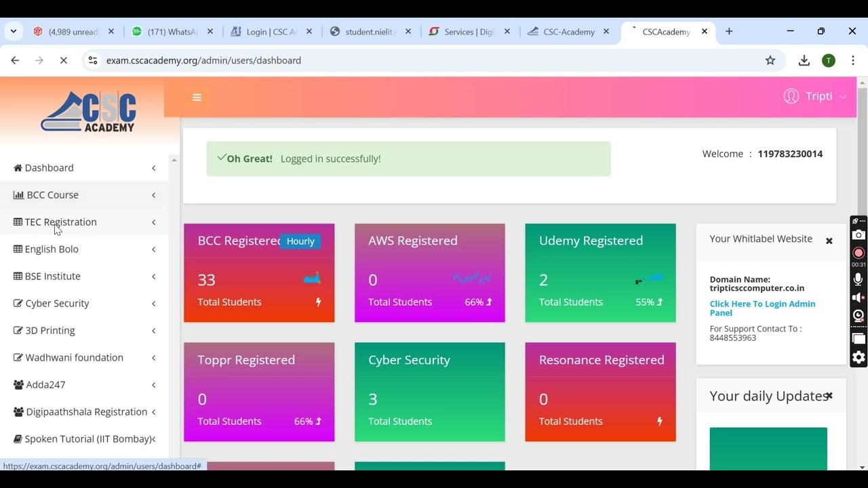The width and height of the screenshot is (868, 488).
Task: Click the recorder screenshot camera icon
Action: pos(859,235)
